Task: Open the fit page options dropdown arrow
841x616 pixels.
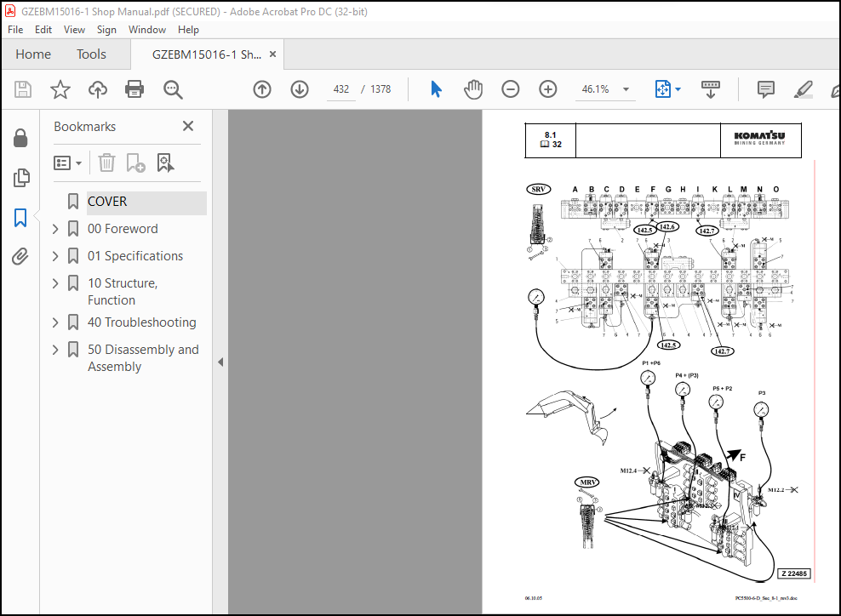Action: (x=678, y=89)
